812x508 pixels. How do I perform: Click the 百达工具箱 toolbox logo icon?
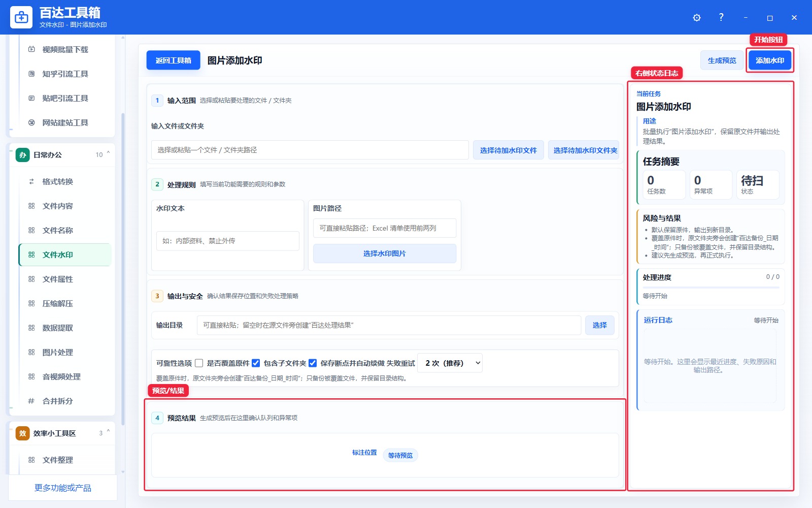click(x=21, y=17)
